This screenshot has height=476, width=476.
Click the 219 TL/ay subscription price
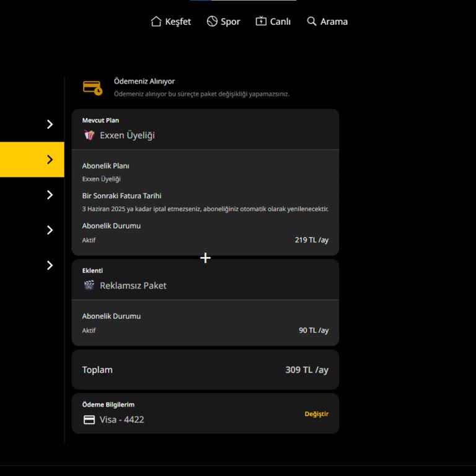(311, 240)
